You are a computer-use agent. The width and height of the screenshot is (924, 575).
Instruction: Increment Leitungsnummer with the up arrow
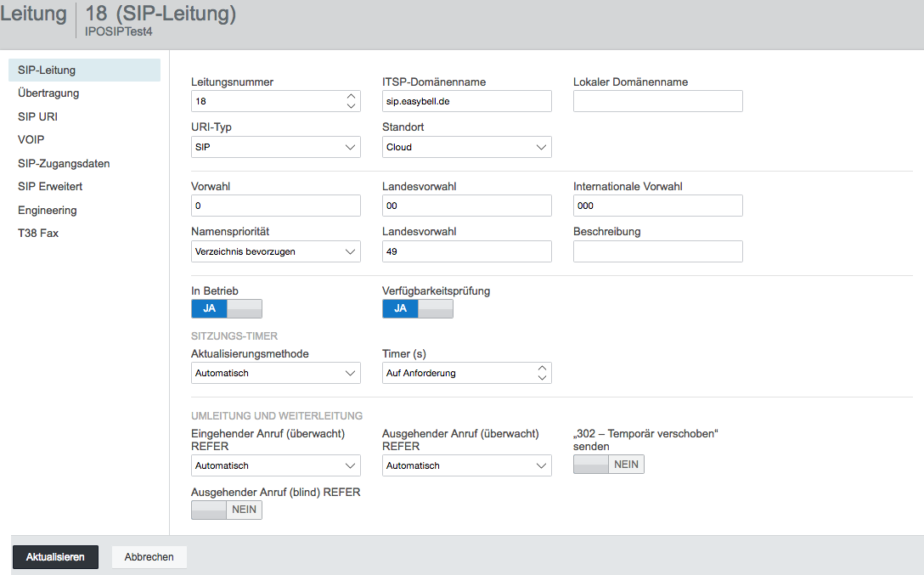pos(352,96)
